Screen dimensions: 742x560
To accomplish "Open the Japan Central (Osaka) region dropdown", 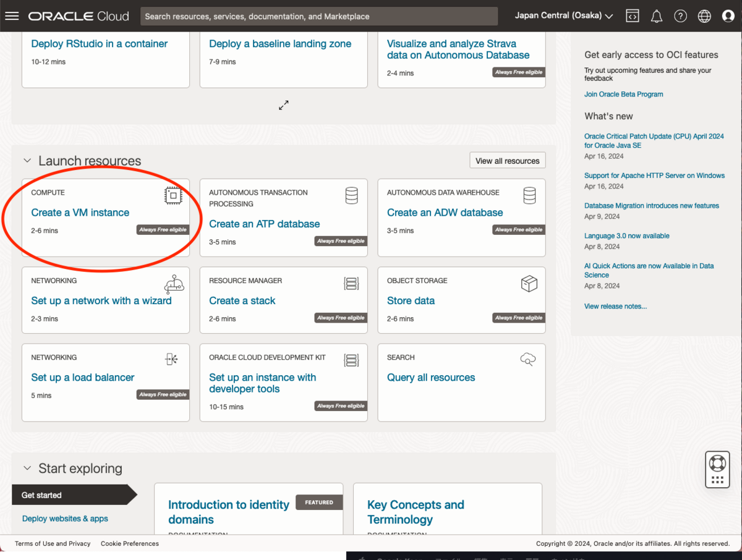I will (x=563, y=16).
